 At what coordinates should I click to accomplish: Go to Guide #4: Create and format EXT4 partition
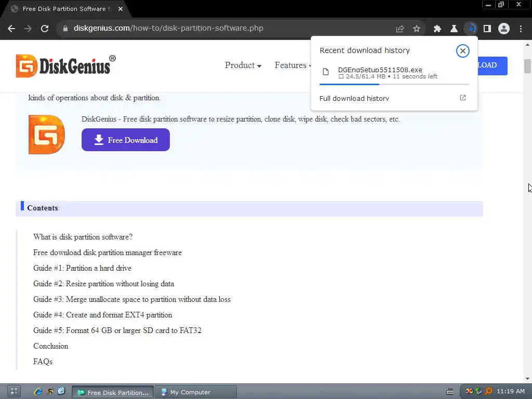click(102, 315)
